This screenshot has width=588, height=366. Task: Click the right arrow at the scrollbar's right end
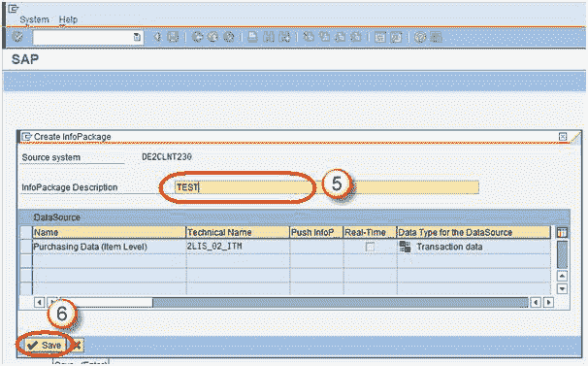(x=548, y=302)
